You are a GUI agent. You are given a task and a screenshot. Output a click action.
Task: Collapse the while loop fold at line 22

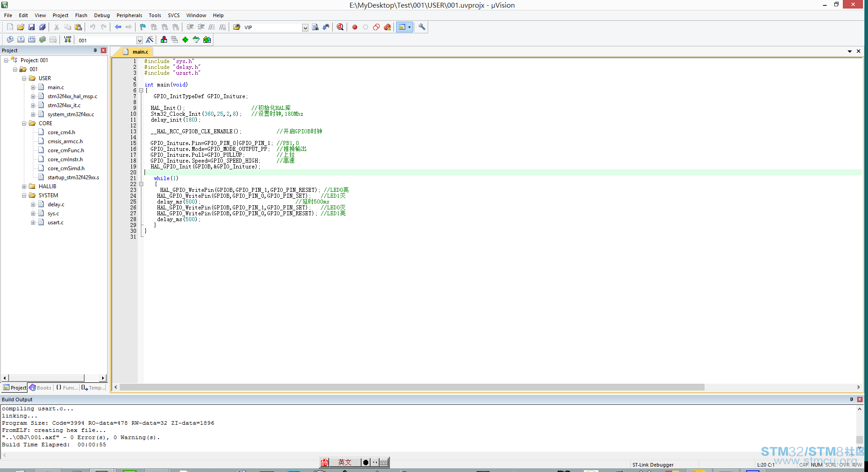(141, 184)
